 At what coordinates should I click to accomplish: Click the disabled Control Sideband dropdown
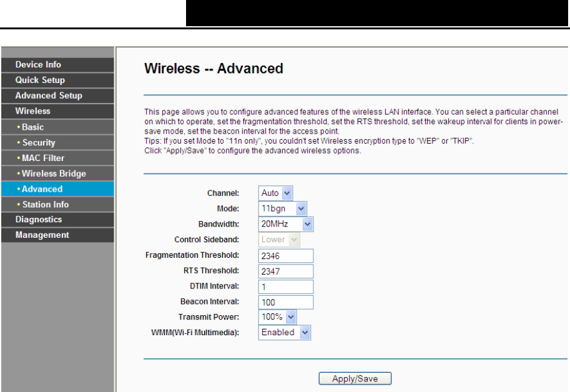coord(279,240)
